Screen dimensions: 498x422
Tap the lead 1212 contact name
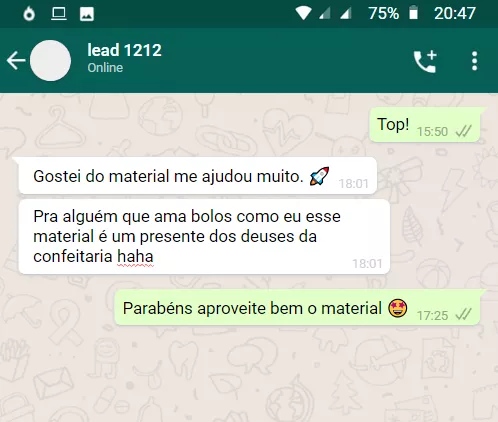click(124, 50)
